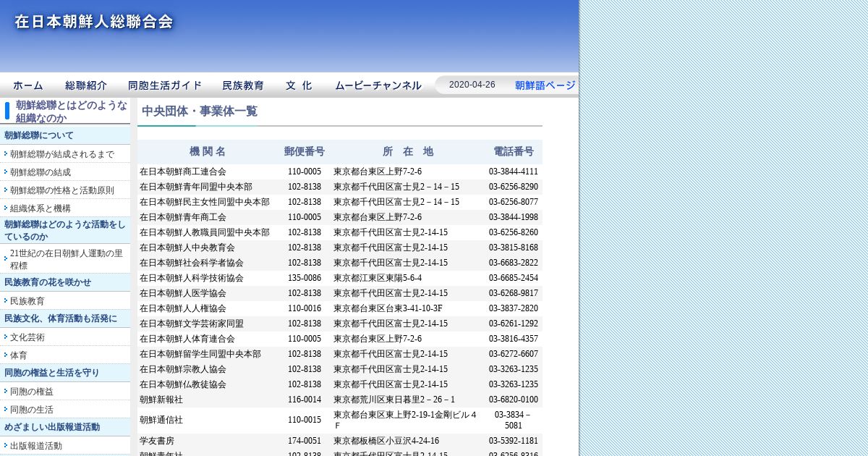Open 21世紀の在日朝鮮人運動の里程標 link
The height and width of the screenshot is (456, 868).
pos(67,259)
